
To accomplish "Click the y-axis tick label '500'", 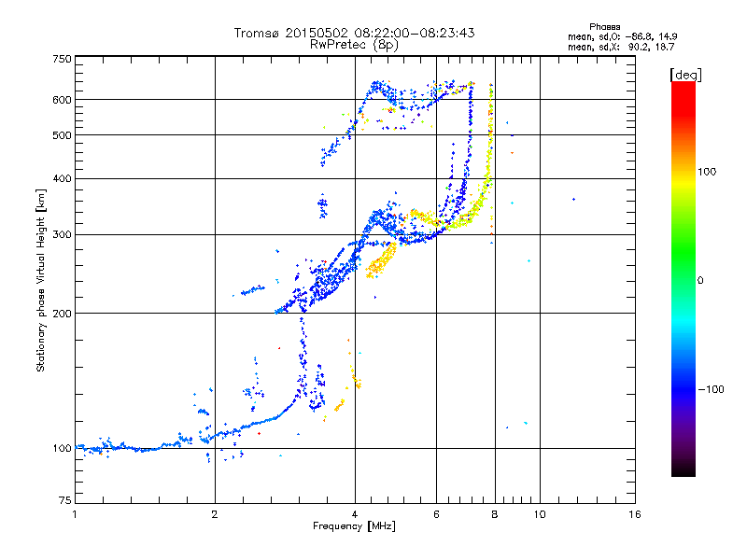I will point(63,135).
